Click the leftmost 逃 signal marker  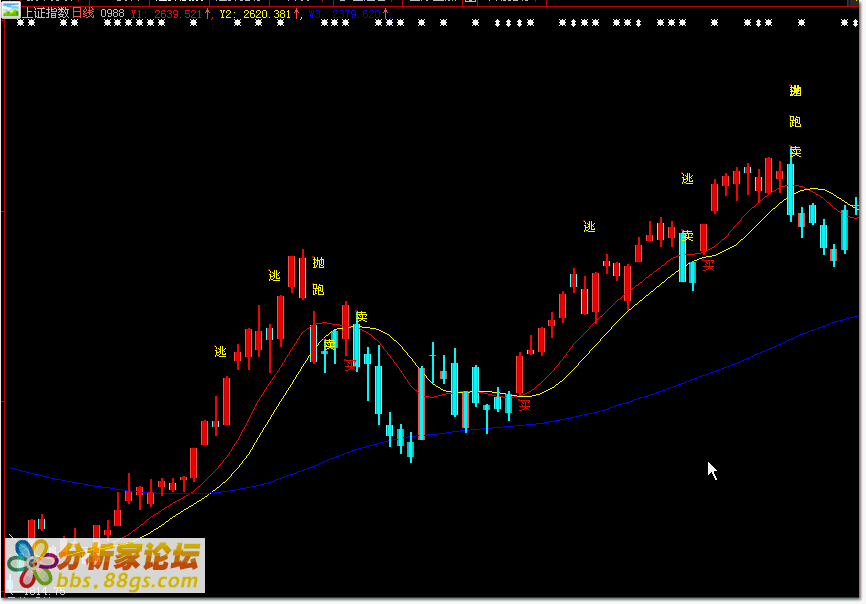pos(220,352)
